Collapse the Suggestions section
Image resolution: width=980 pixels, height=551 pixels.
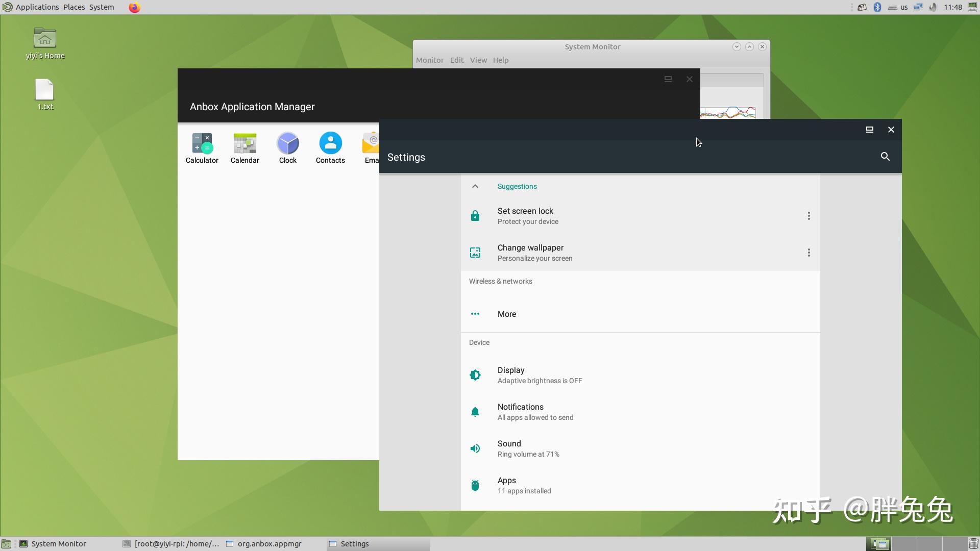tap(475, 186)
